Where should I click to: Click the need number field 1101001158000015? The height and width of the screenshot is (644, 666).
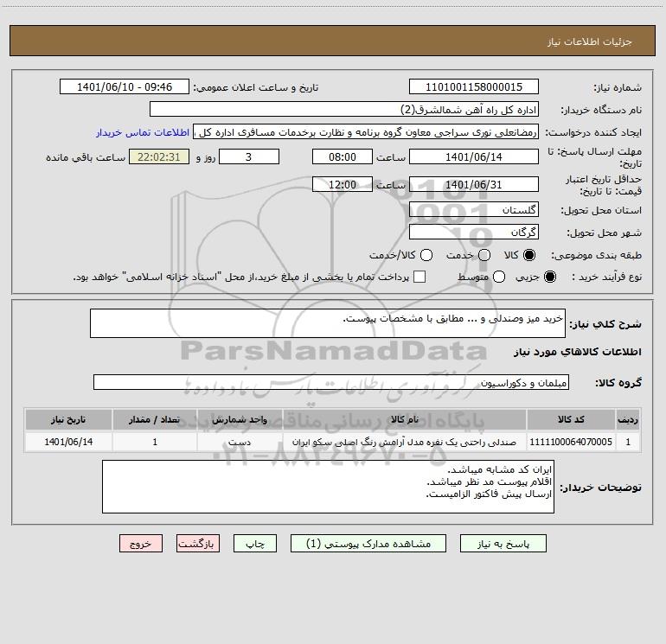(x=474, y=86)
